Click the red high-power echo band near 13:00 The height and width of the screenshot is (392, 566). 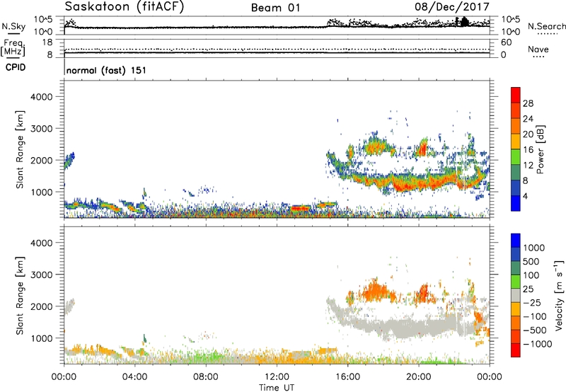tap(300, 208)
